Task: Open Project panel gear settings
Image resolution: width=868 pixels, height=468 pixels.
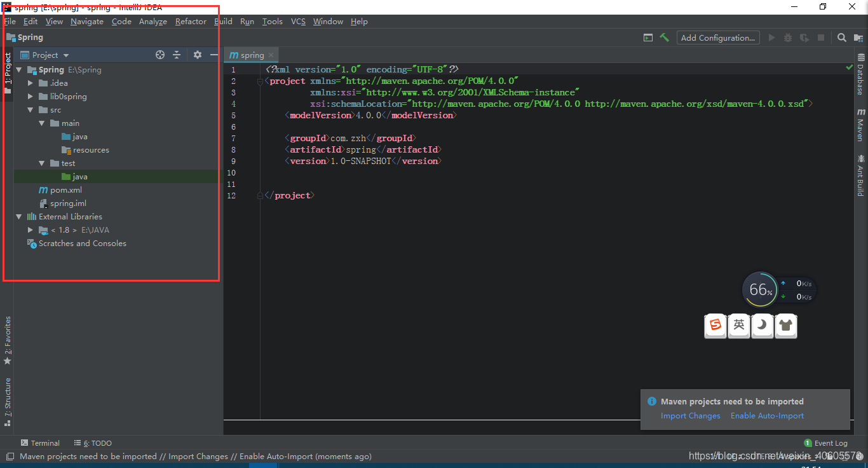Action: click(197, 55)
